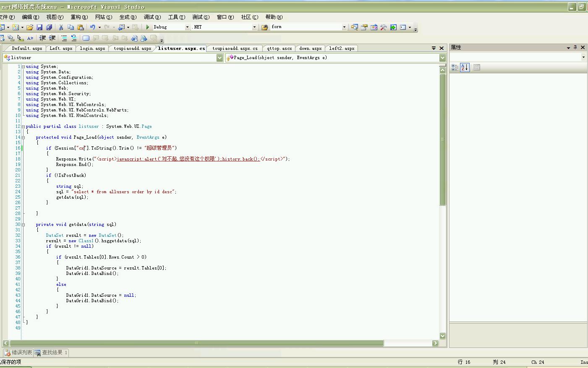This screenshot has width=588, height=368.
Task: Open the Properties Window toolbar icon
Action: (364, 27)
